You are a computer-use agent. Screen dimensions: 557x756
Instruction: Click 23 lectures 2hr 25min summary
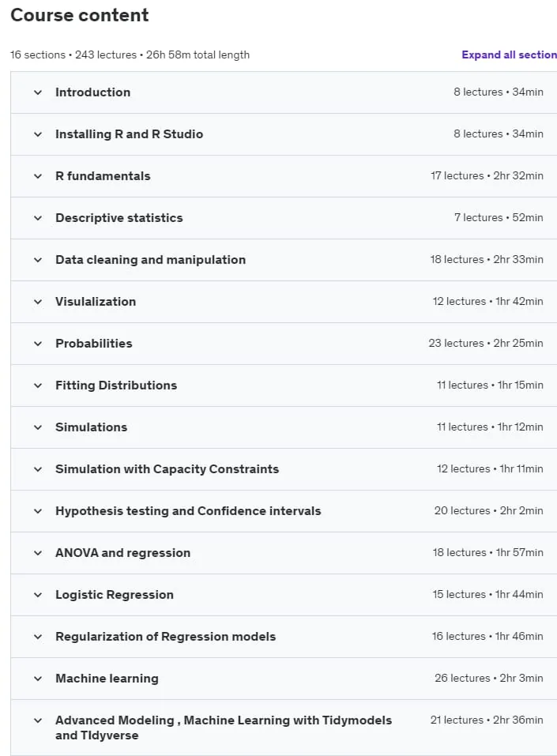[486, 344]
